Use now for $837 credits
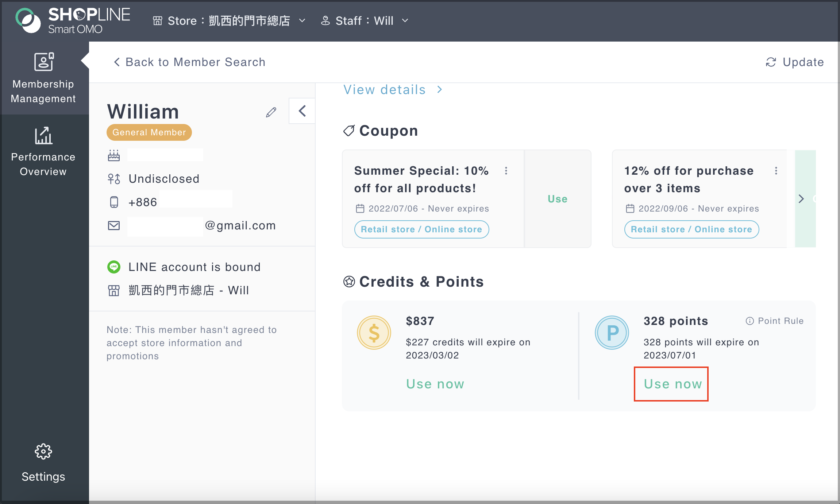Image resolution: width=840 pixels, height=504 pixels. (x=435, y=384)
